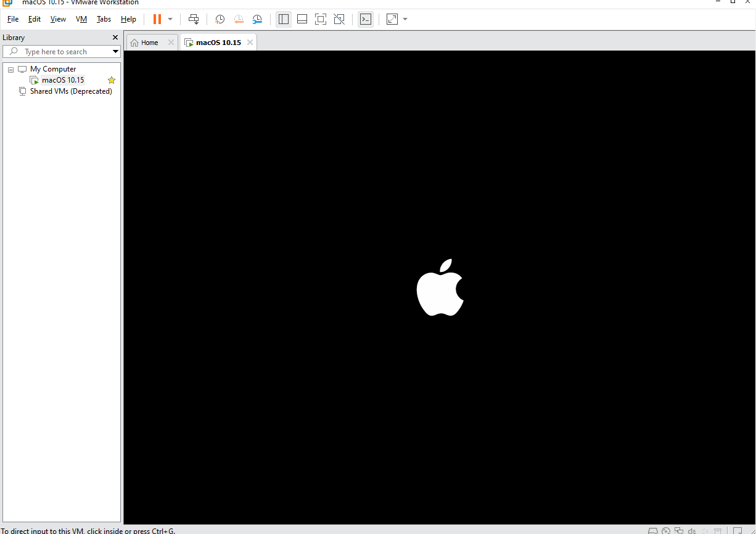Pause the running virtual machine

tap(157, 19)
